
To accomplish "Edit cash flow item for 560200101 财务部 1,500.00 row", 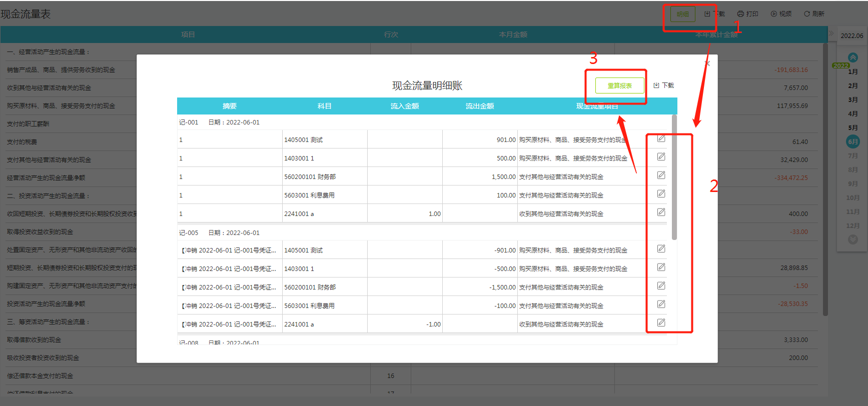I will tap(661, 175).
